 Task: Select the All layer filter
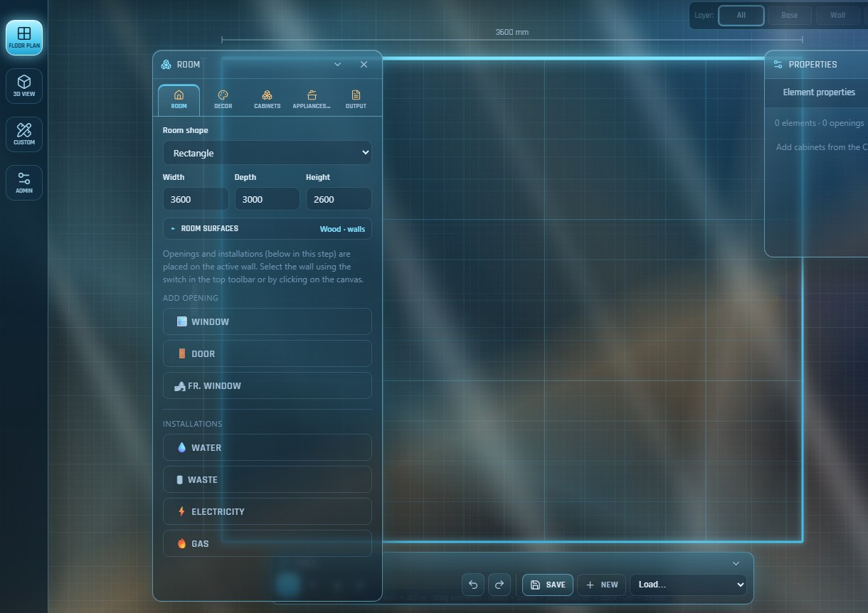(741, 16)
